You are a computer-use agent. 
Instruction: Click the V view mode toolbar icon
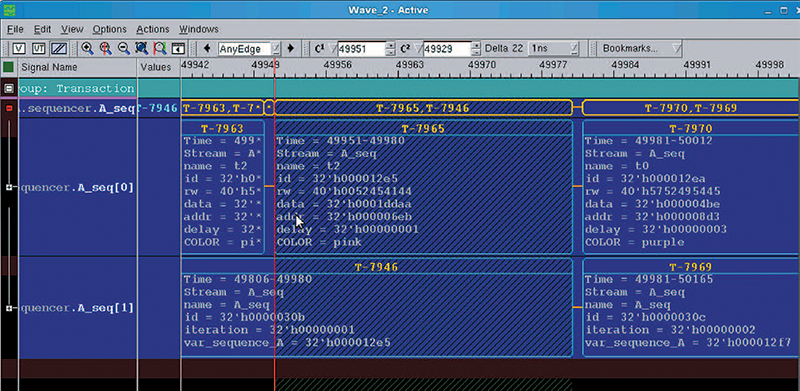[19, 48]
